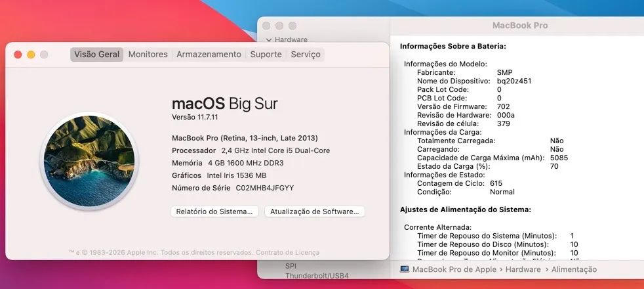Click the 'macOS Big Sur' title
644x289 pixels.
pos(225,104)
